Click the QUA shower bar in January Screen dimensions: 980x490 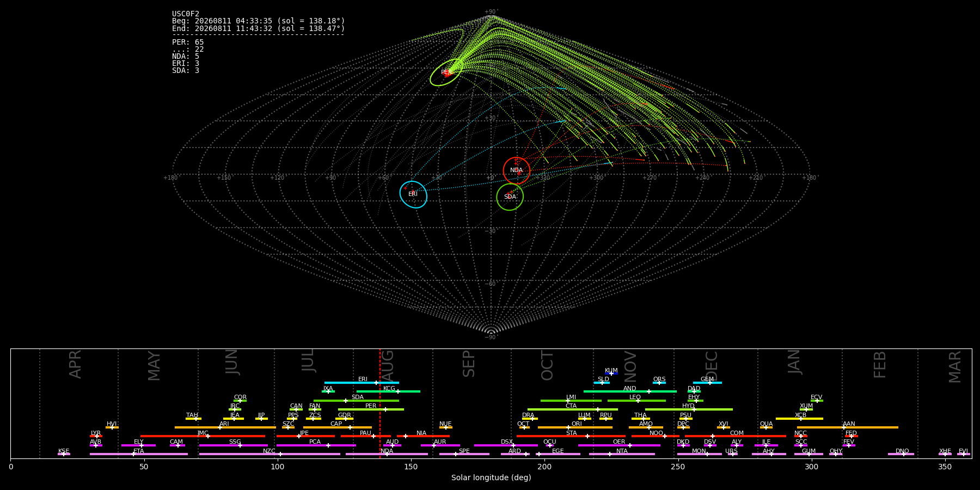(766, 427)
